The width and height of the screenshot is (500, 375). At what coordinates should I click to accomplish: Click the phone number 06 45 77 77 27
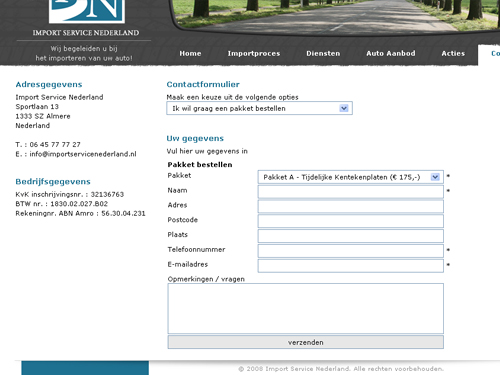[55, 145]
